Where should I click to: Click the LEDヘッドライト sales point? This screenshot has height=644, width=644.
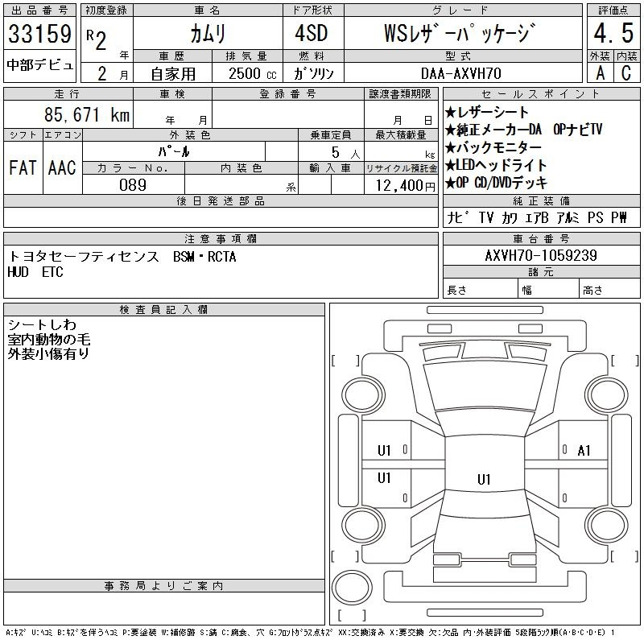502,165
